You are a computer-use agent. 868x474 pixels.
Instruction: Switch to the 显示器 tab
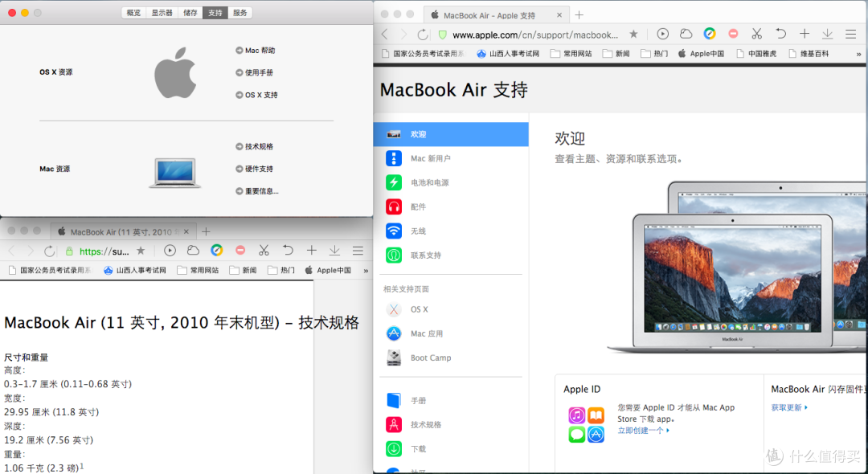pyautogui.click(x=162, y=13)
